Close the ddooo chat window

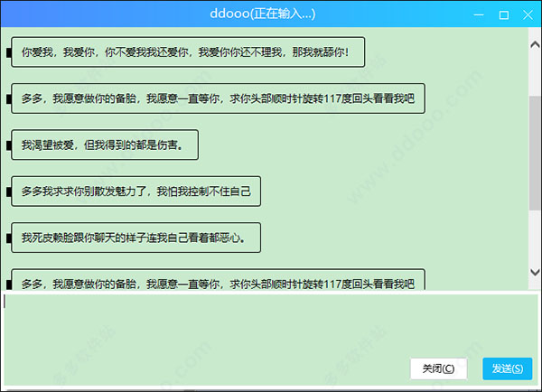(528, 14)
